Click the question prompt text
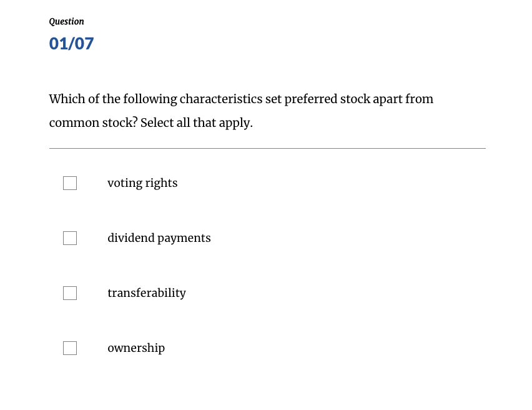Image resolution: width=532 pixels, height=410 pixels. point(241,111)
